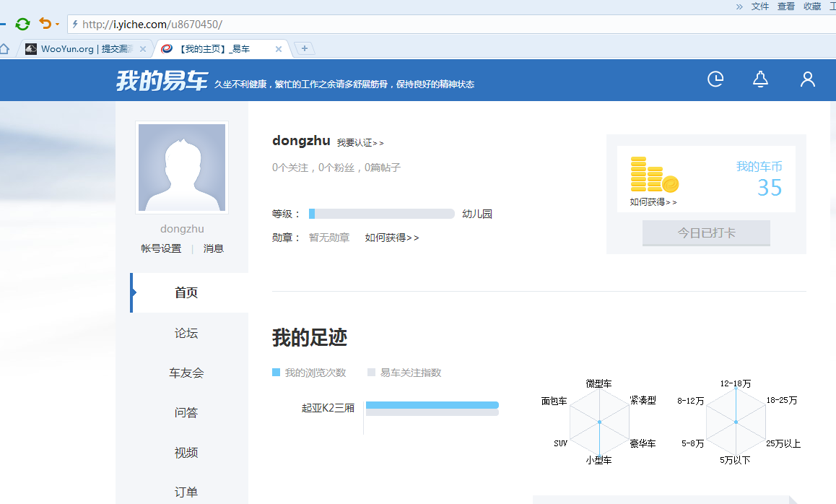Select 首页 in the sidebar
This screenshot has height=504, width=836.
189,293
